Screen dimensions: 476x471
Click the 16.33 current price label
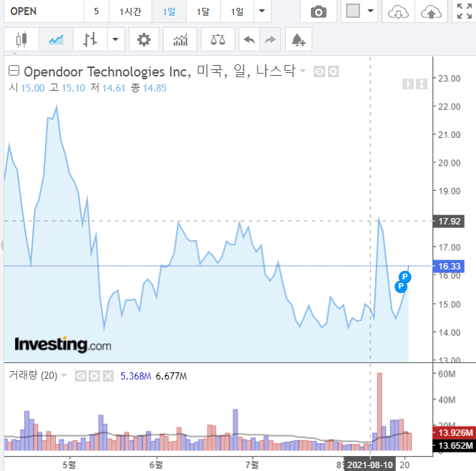coord(449,266)
